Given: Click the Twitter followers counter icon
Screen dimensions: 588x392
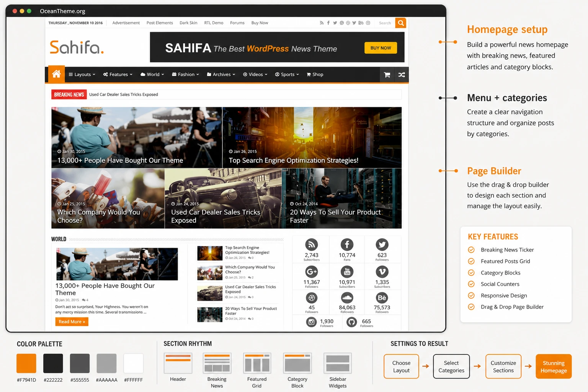Looking at the screenshot, I should click(382, 245).
